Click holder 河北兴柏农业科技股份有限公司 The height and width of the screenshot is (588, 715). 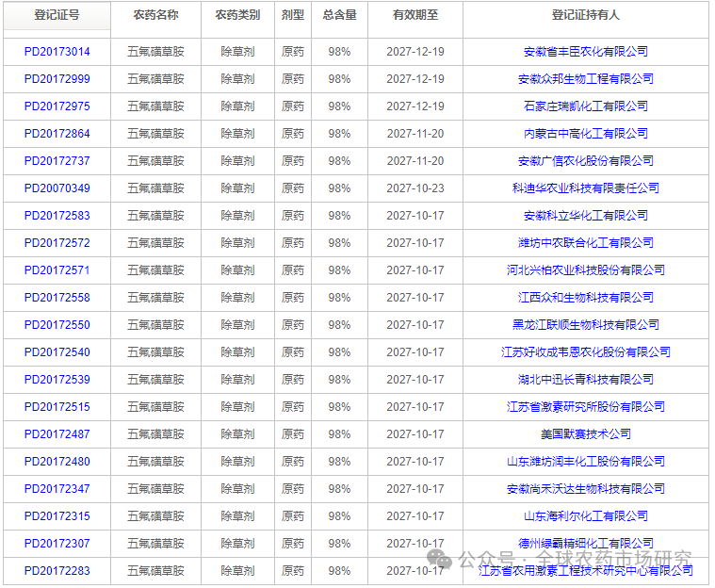pyautogui.click(x=586, y=270)
